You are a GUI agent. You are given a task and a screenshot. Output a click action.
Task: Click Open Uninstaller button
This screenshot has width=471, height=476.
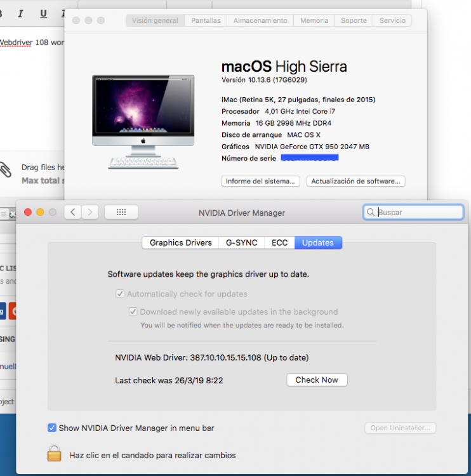click(401, 428)
